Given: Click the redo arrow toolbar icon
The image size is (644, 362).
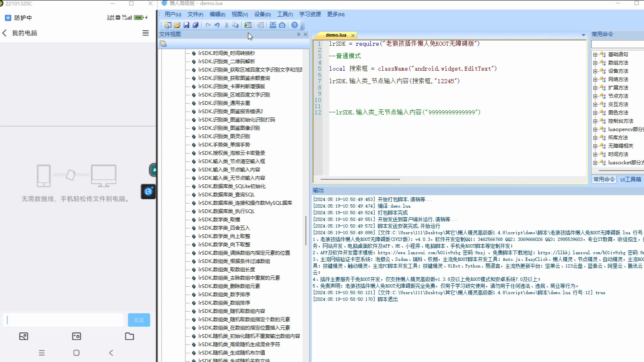Looking at the screenshot, I should [x=208, y=25].
